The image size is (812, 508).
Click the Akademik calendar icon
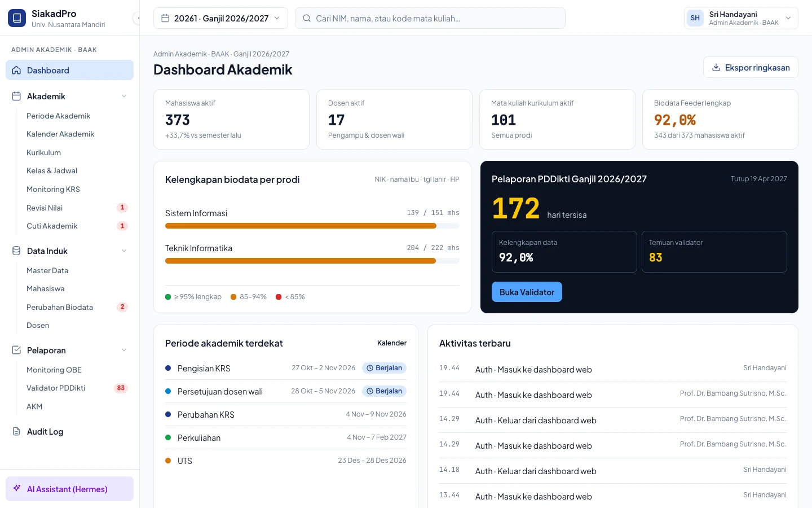pyautogui.click(x=16, y=97)
